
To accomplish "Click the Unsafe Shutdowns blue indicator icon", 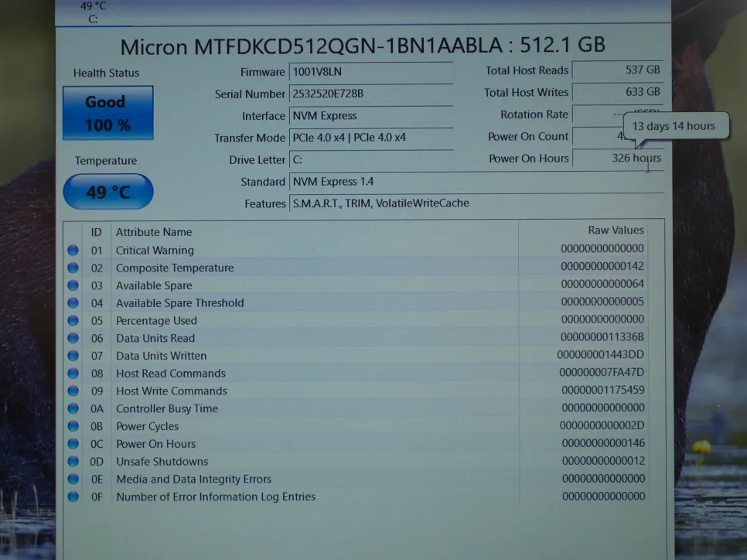I will 73,462.
